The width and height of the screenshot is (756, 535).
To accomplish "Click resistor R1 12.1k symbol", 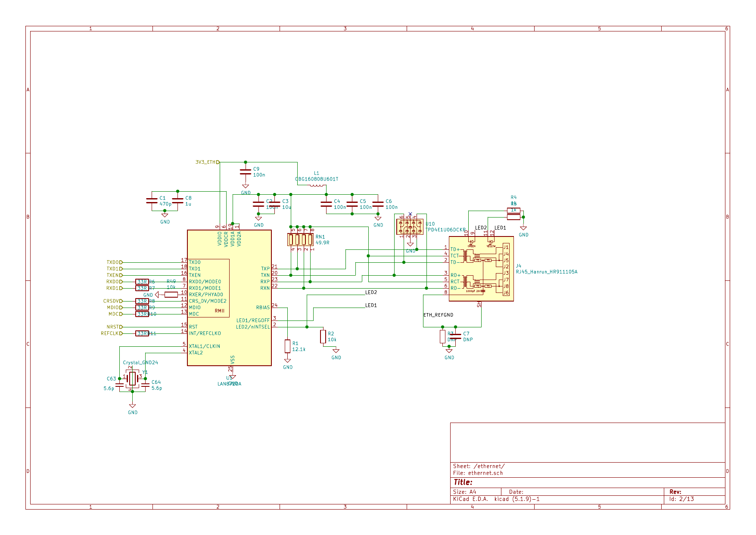I will [x=287, y=346].
